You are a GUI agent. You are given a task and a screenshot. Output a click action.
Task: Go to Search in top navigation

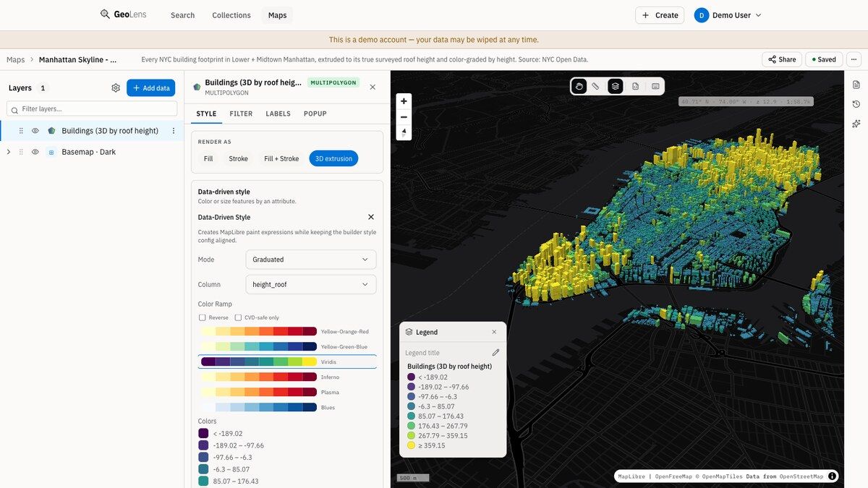point(182,15)
